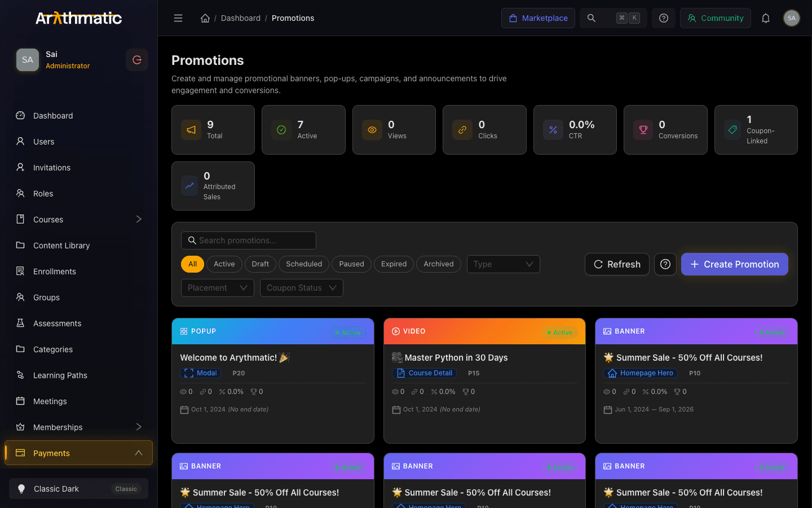Expand the Memberships submenu chevron
This screenshot has height=508, width=812.
(139, 427)
